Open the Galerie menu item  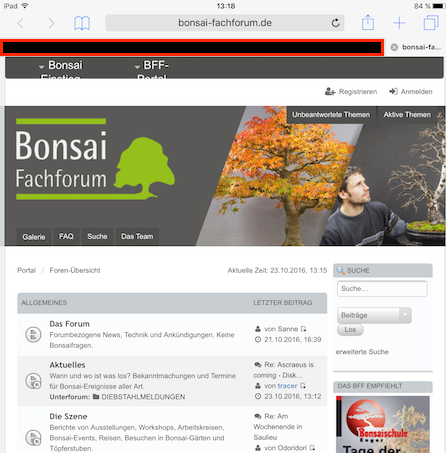(x=34, y=237)
